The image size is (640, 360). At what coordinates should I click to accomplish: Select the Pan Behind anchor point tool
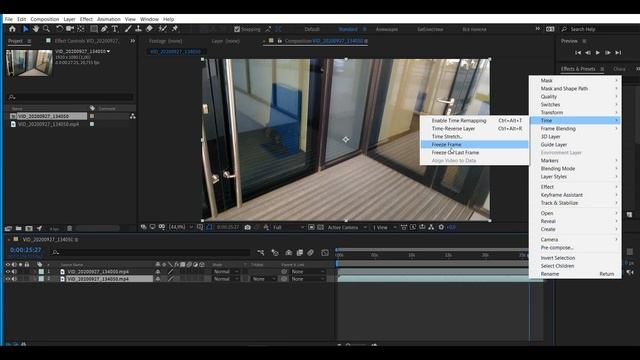tap(81, 29)
